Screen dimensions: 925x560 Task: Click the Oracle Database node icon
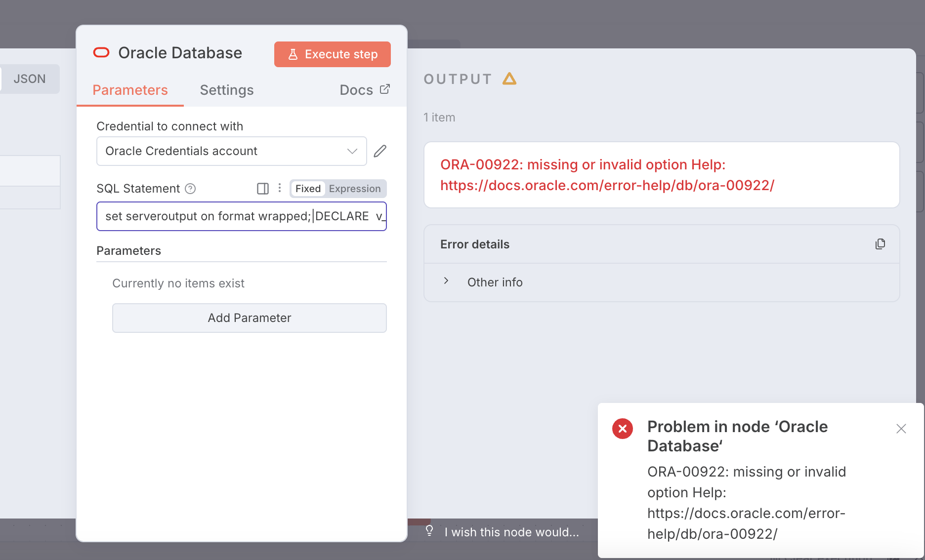click(x=101, y=52)
